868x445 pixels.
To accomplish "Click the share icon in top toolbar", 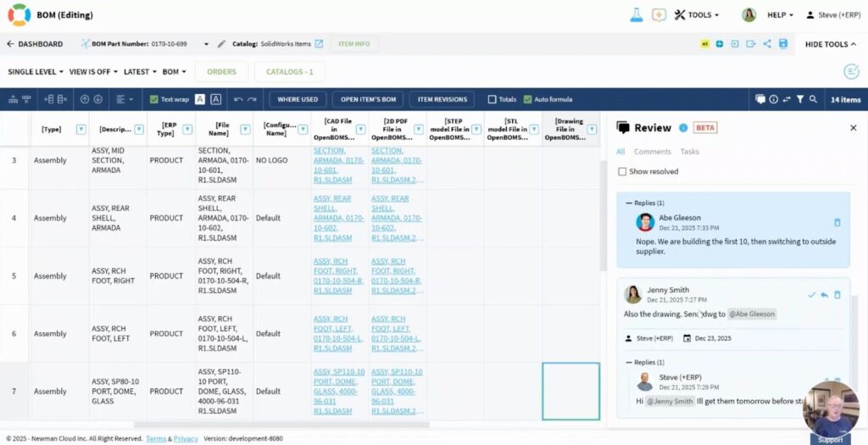I will tap(766, 44).
